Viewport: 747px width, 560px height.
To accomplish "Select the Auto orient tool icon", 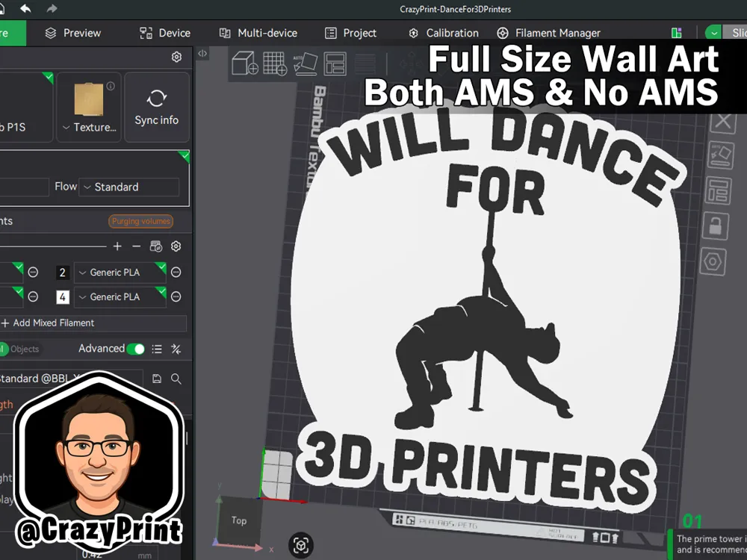I will click(x=305, y=63).
